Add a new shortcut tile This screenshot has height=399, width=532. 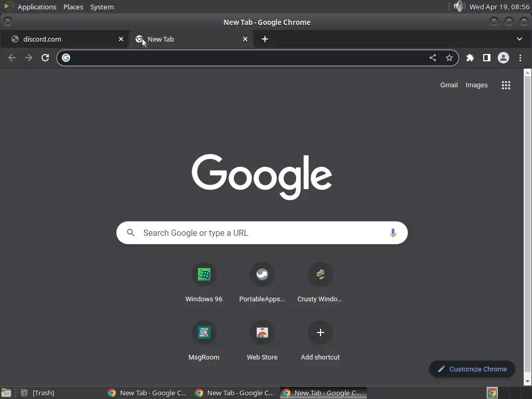tap(320, 341)
